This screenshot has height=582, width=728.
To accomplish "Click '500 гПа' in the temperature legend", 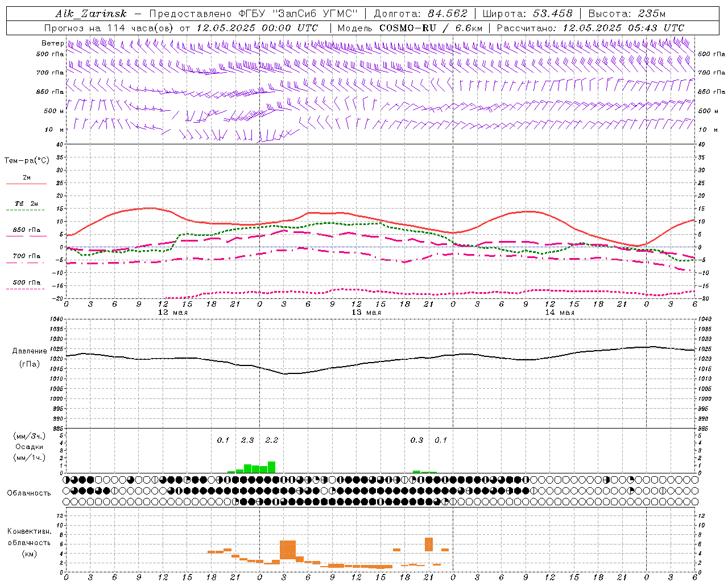I will pyautogui.click(x=26, y=282).
